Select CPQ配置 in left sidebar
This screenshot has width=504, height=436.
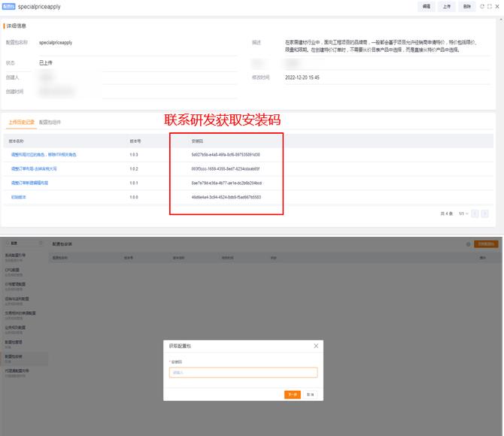(x=12, y=268)
